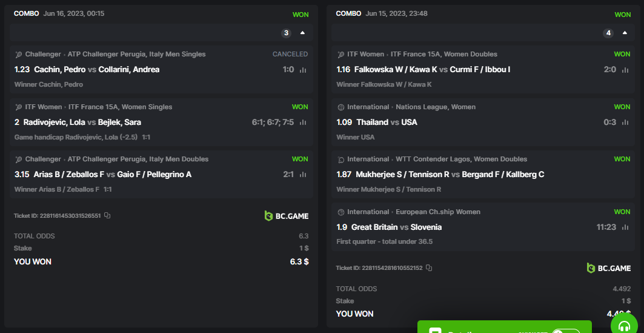
Task: Open Arias/Zeballos vs Gaio/Pellegrino match
Action: tap(103, 175)
